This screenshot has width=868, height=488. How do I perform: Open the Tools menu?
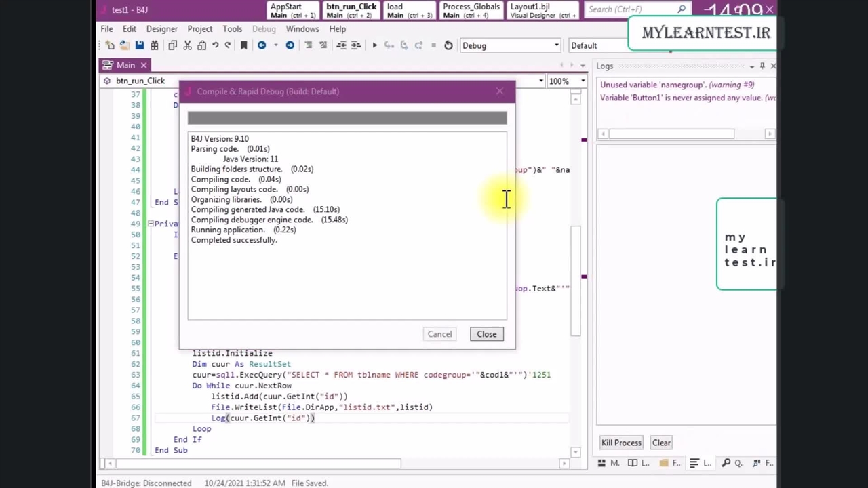[x=232, y=29]
